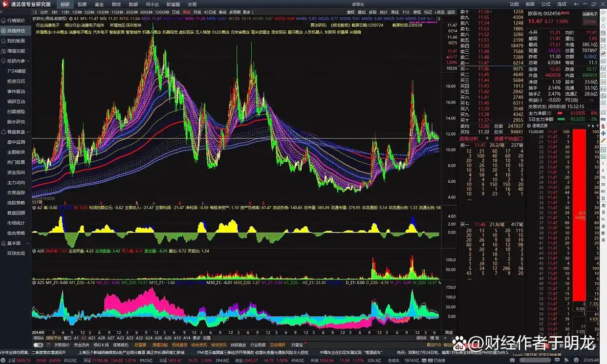Select the 标记 marking tool icon

428,12
